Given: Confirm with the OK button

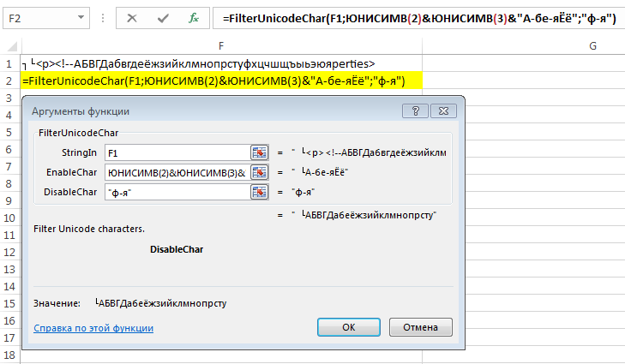Looking at the screenshot, I should 349,327.
